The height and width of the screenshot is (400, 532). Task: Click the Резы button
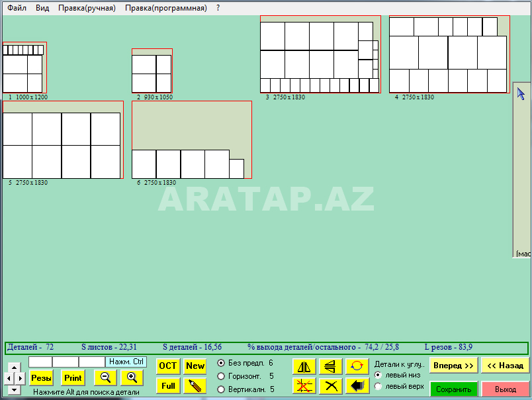click(42, 377)
